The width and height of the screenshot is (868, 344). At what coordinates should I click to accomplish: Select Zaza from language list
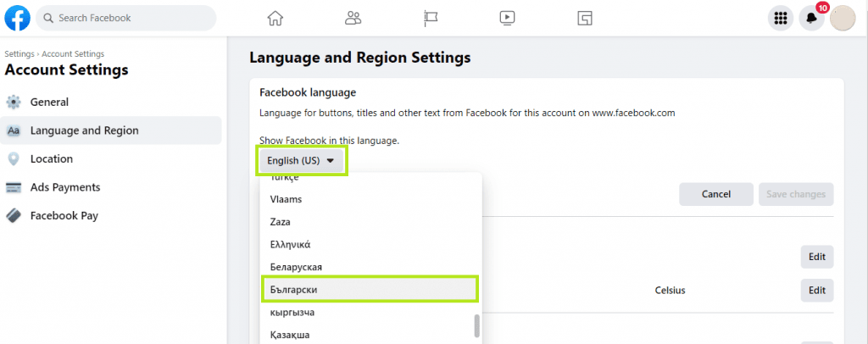371,222
